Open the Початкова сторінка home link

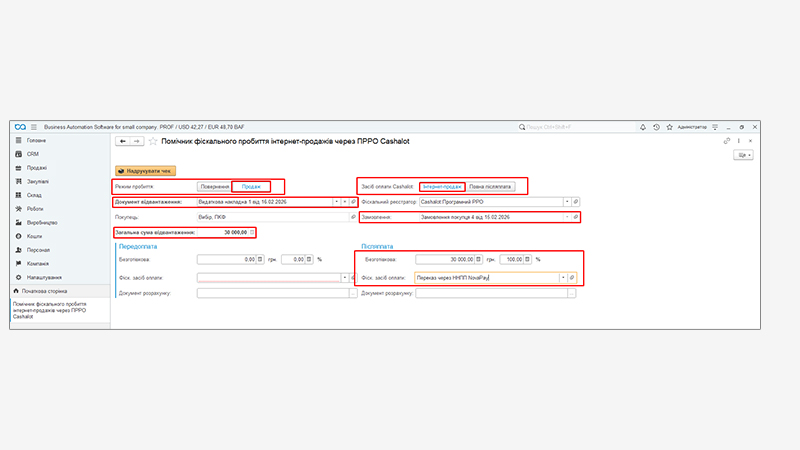coord(45,291)
